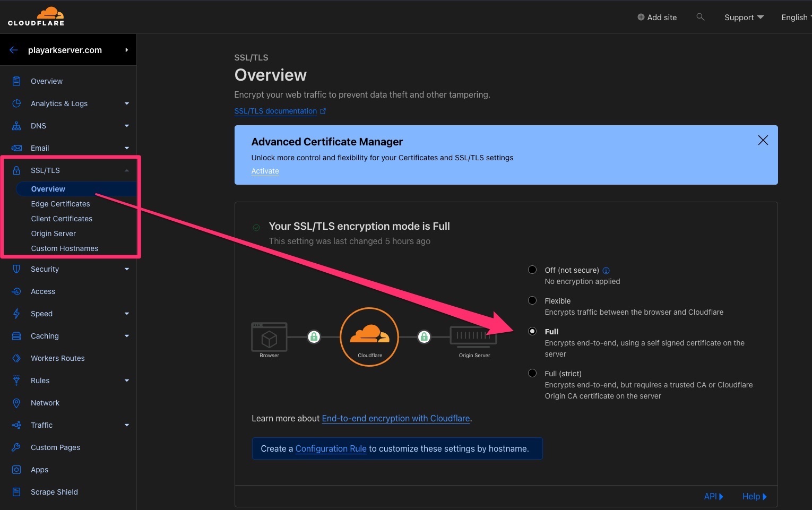Click the Cloudflare logo
The width and height of the screenshot is (812, 510).
coord(36,16)
